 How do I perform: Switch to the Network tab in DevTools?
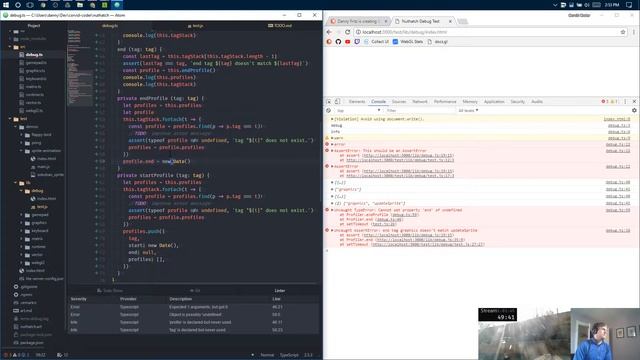(x=420, y=101)
